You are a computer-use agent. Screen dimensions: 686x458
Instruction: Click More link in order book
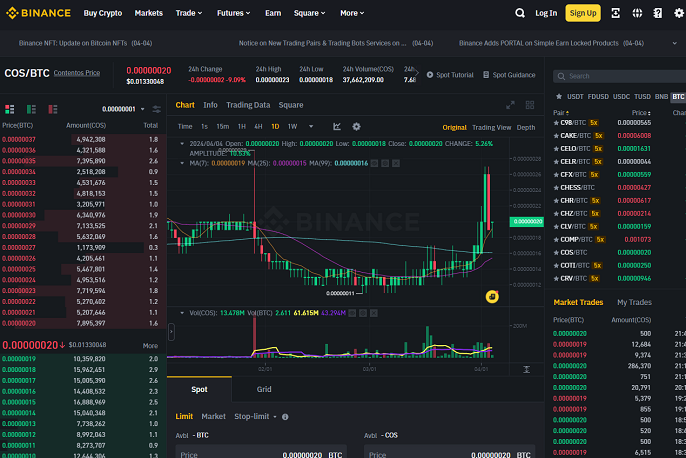[150, 346]
